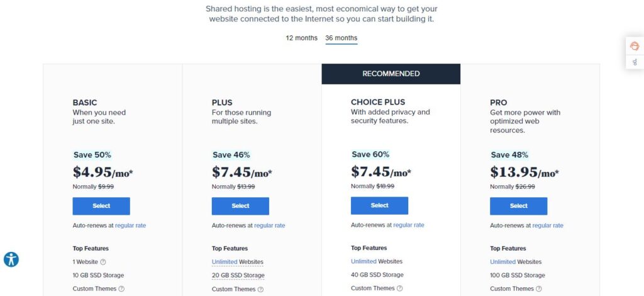Click the icon below the chat support icon

point(635,62)
